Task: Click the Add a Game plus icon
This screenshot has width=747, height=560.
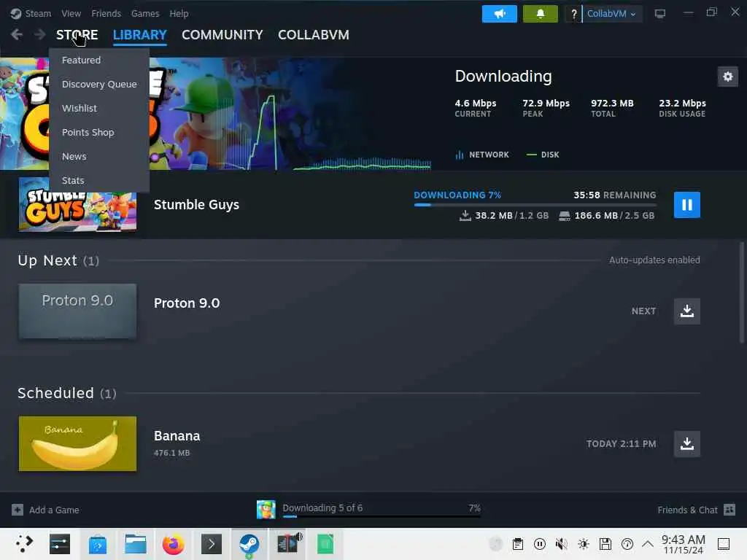Action: [x=18, y=510]
